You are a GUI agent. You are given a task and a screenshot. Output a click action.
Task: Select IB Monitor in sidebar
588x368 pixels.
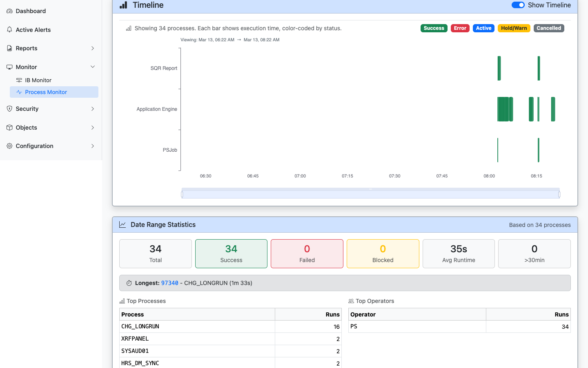click(54, 80)
